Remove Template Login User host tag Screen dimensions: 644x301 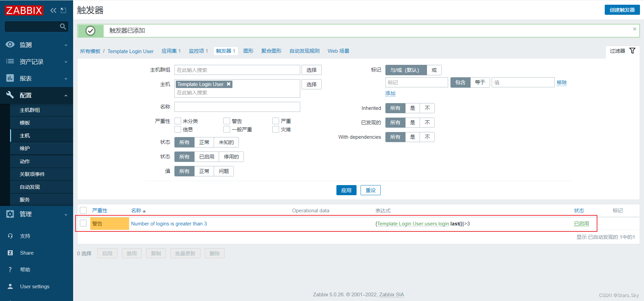click(x=229, y=84)
